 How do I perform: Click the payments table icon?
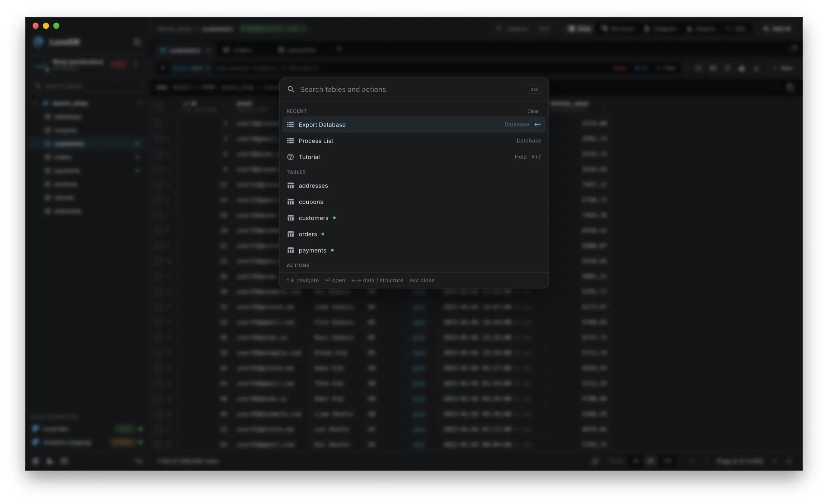[x=290, y=250]
